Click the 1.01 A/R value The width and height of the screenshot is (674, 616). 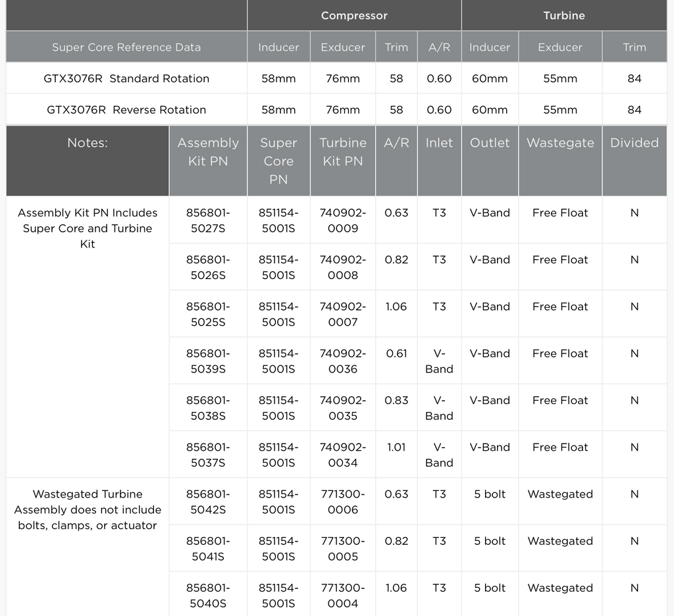pos(396,447)
